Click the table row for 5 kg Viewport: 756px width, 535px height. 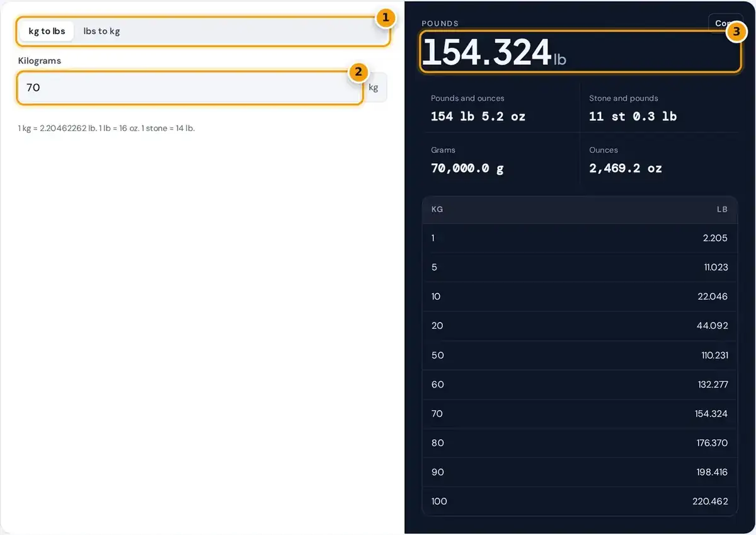(580, 267)
